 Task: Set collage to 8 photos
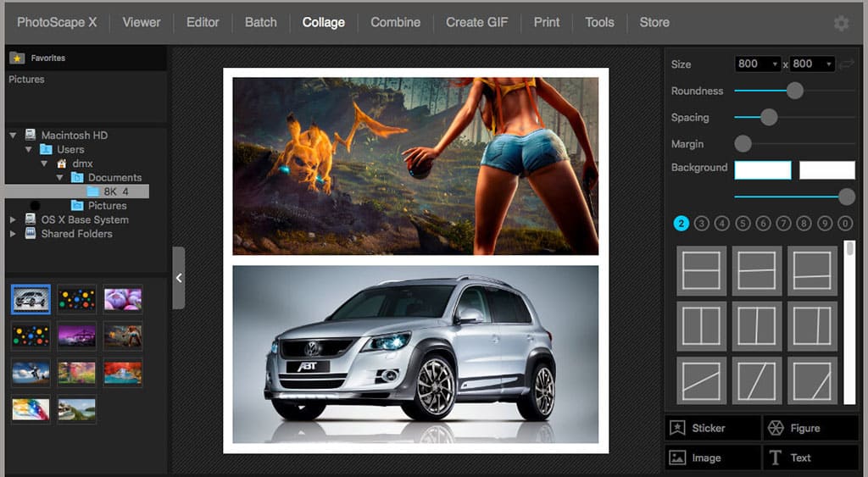point(804,224)
